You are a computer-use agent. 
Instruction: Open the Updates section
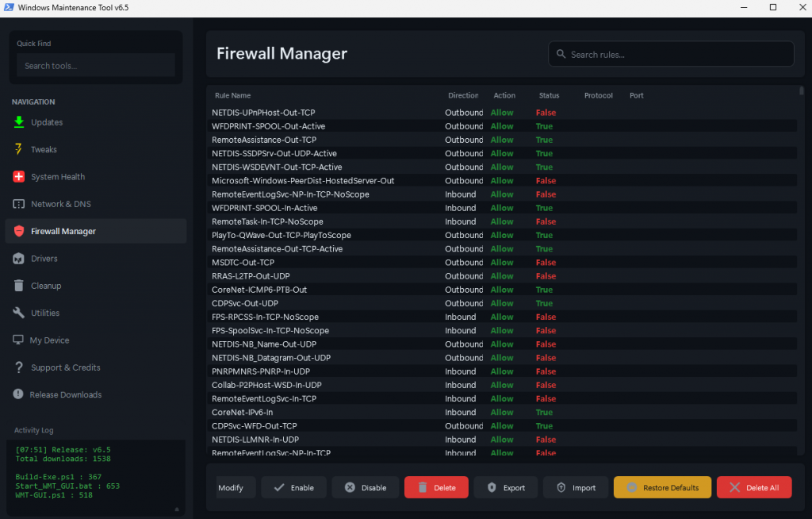(96, 122)
